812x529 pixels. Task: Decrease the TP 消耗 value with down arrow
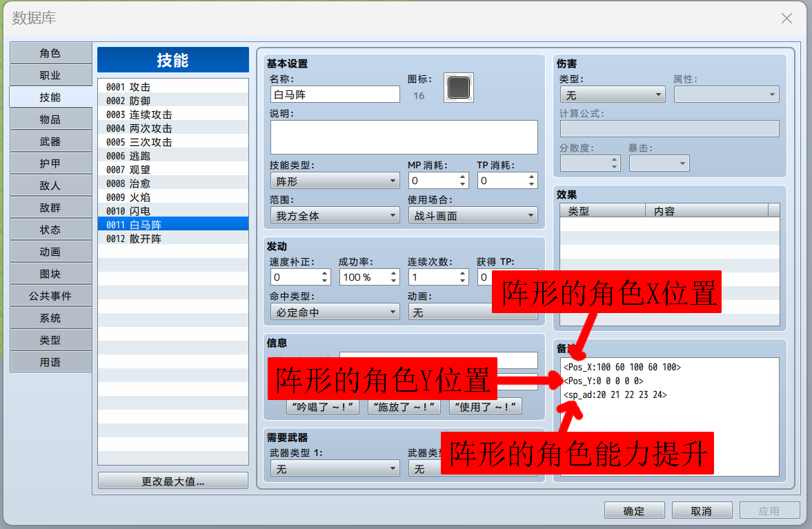531,184
